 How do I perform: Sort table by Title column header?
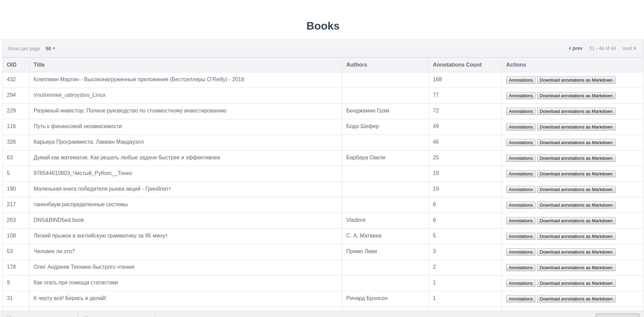[39, 65]
